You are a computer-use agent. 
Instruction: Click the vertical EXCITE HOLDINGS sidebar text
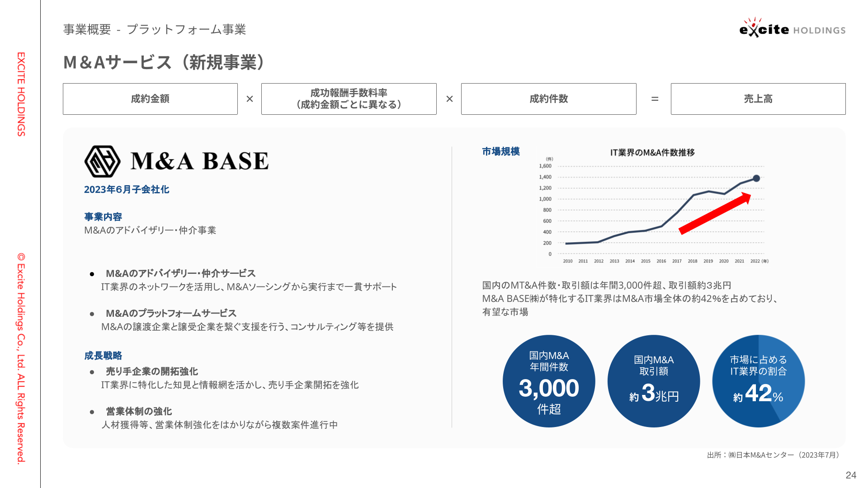[x=21, y=94]
